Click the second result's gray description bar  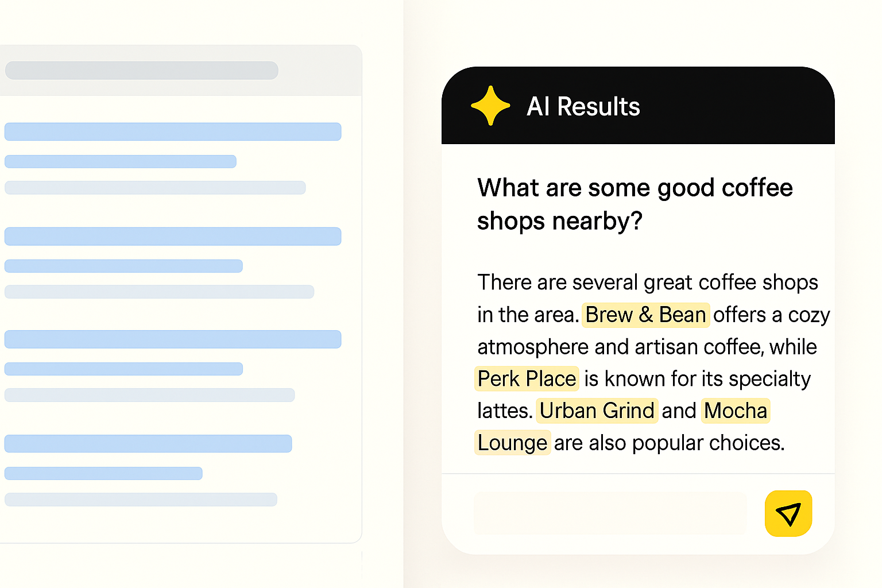click(x=159, y=292)
